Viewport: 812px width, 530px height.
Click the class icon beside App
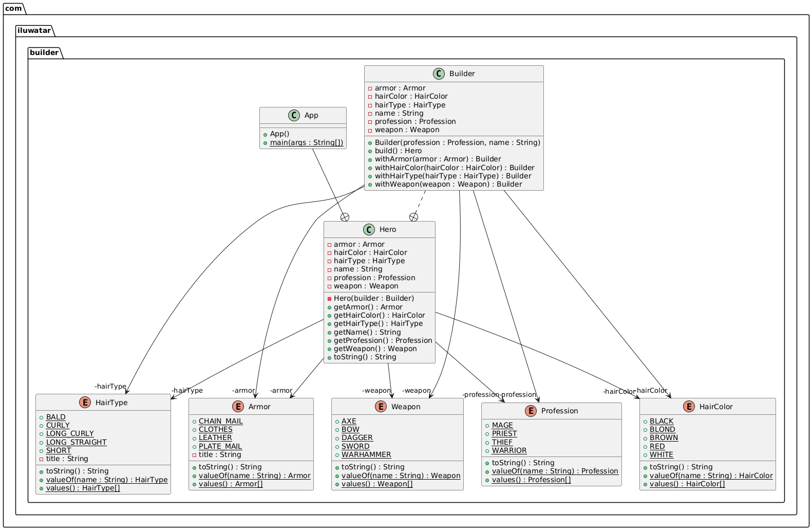point(294,115)
